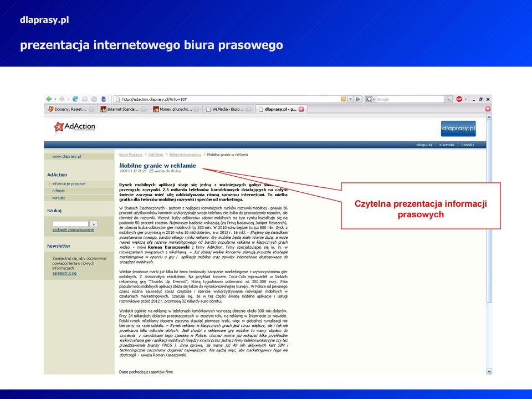The image size is (532, 399).
Task: Click the 'wersja do druku' print link
Action: coord(167,171)
